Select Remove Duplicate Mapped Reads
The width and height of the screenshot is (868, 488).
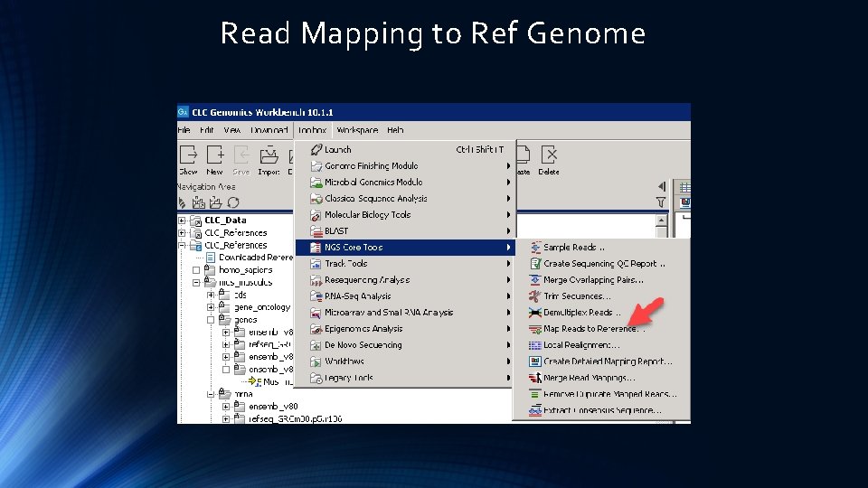tap(602, 394)
